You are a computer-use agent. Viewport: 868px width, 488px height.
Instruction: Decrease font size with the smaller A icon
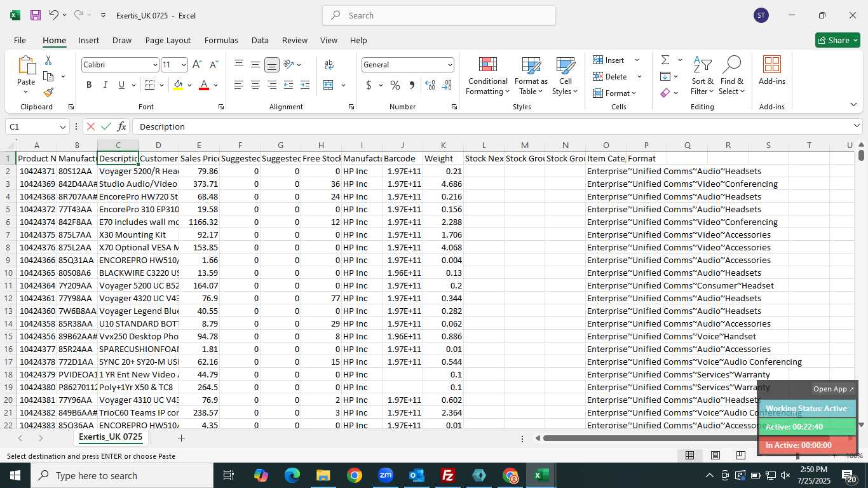pyautogui.click(x=214, y=65)
